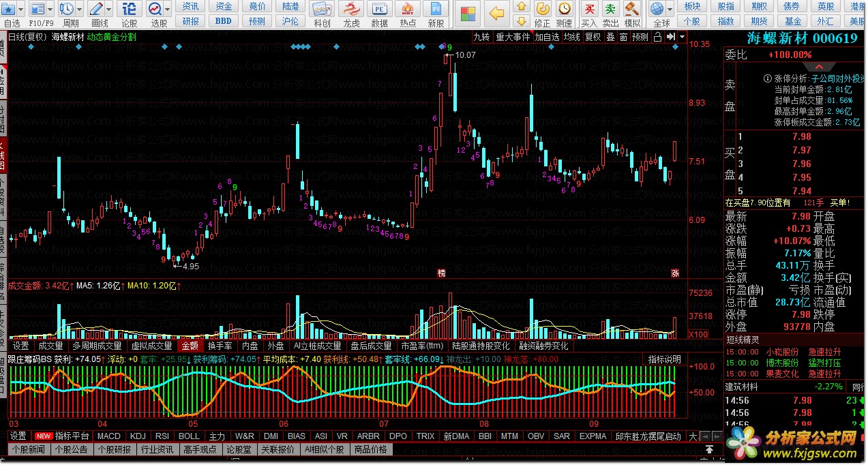
Task: Click the red NEW badge beside 指标平台
Action: point(44,436)
